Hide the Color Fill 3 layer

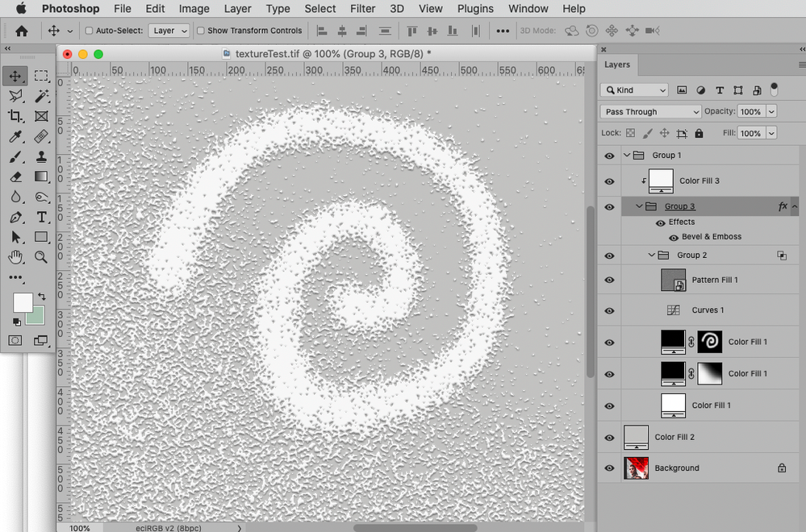coord(609,181)
